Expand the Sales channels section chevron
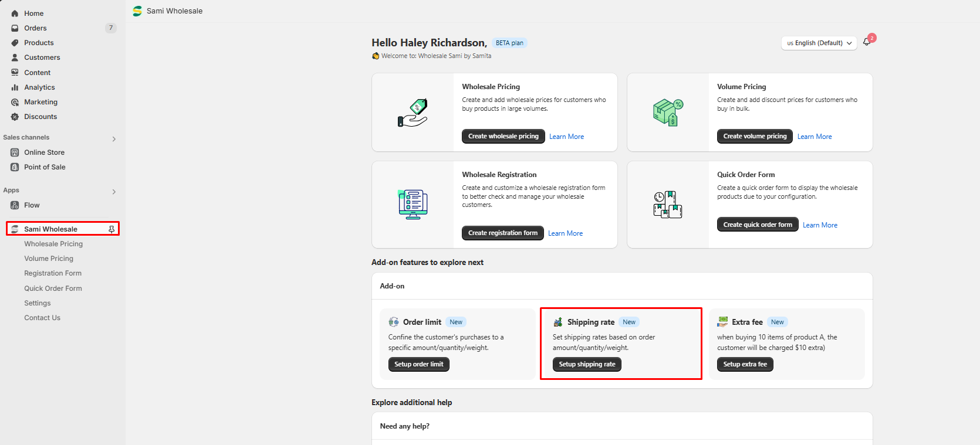Image resolution: width=980 pixels, height=445 pixels. click(x=114, y=139)
